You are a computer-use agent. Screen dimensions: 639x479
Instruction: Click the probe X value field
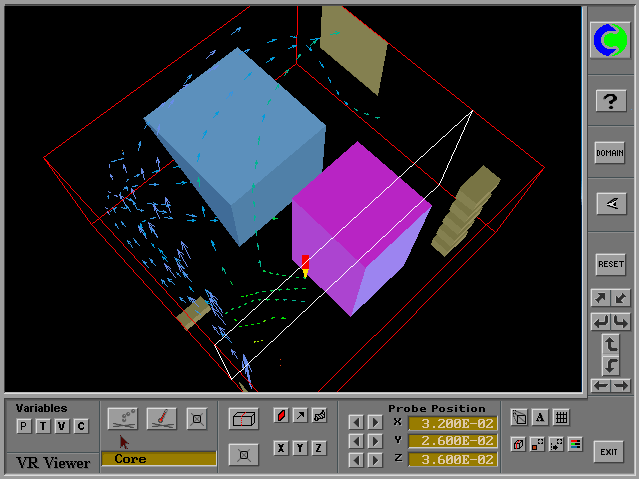452,422
